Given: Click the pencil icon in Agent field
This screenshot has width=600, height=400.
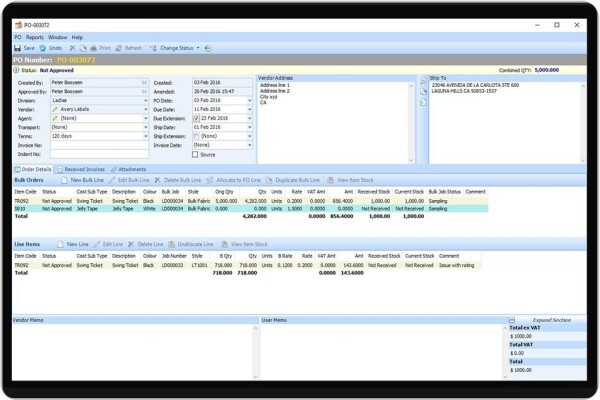Looking at the screenshot, I should 55,118.
